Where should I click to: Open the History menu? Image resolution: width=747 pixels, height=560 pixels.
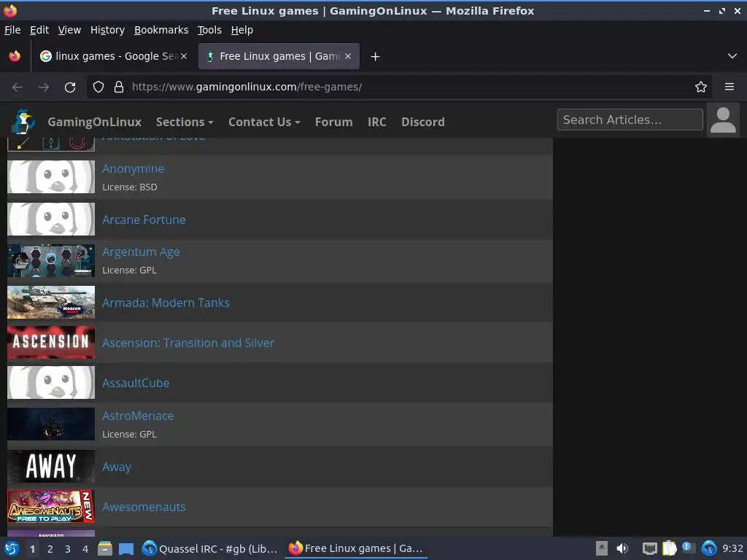tap(107, 30)
